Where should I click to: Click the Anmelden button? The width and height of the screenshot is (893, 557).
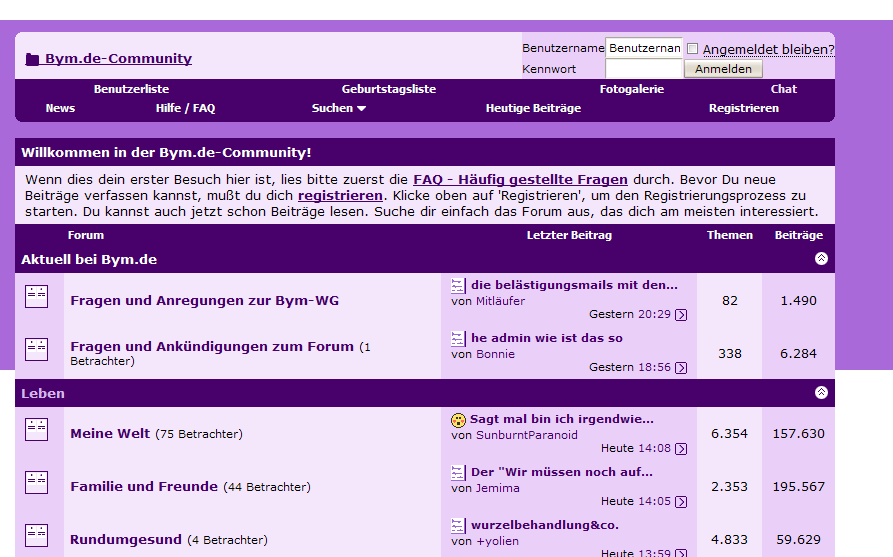pyautogui.click(x=723, y=69)
